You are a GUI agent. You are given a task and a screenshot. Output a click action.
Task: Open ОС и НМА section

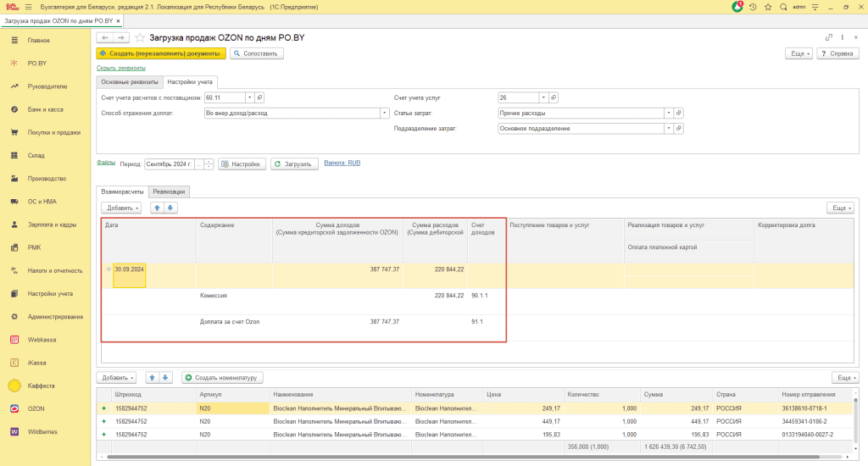42,202
